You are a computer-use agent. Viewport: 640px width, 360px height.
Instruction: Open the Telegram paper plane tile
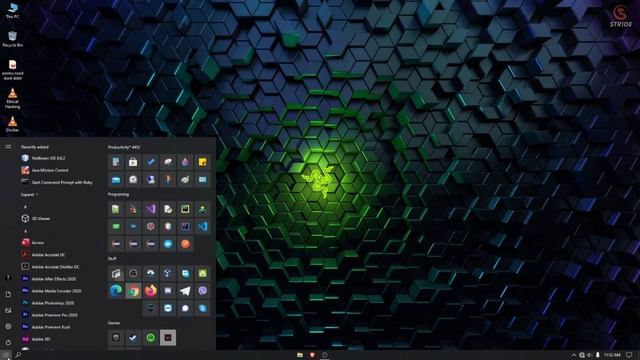coord(185,291)
